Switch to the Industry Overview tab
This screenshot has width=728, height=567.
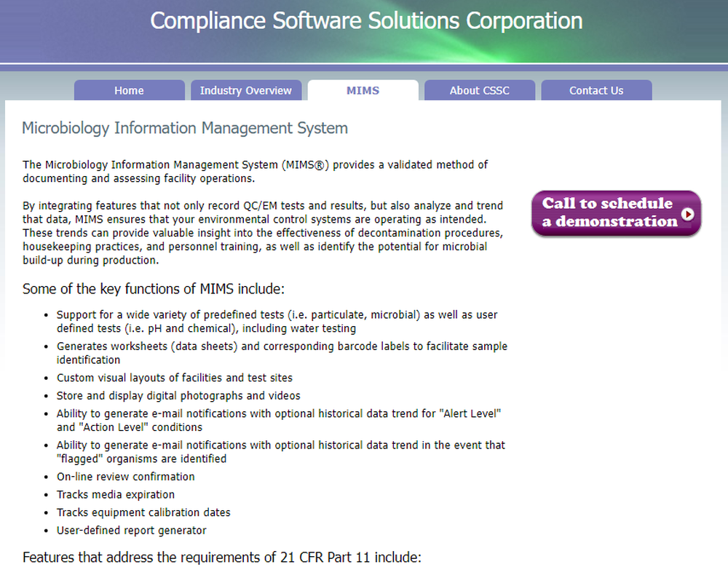pyautogui.click(x=246, y=90)
